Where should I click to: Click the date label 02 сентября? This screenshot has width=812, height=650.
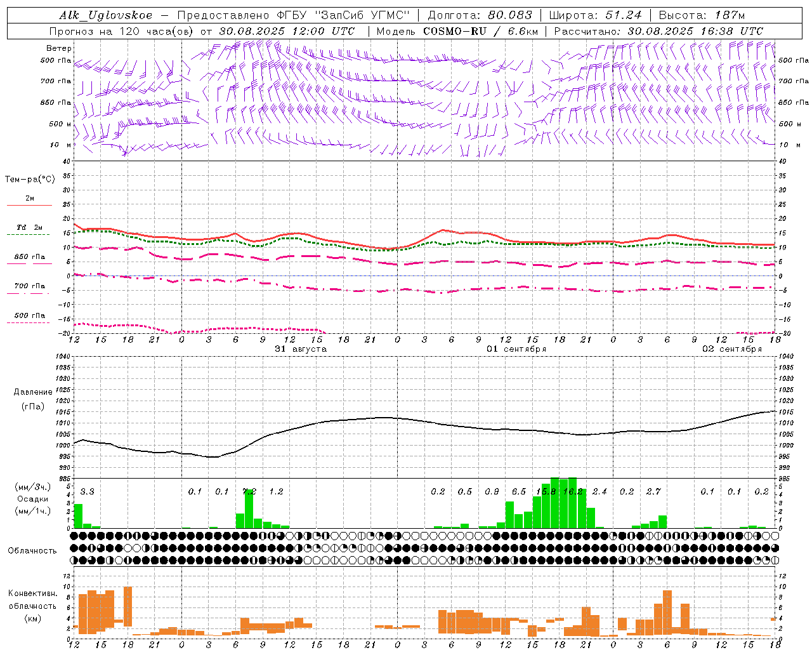tap(732, 349)
